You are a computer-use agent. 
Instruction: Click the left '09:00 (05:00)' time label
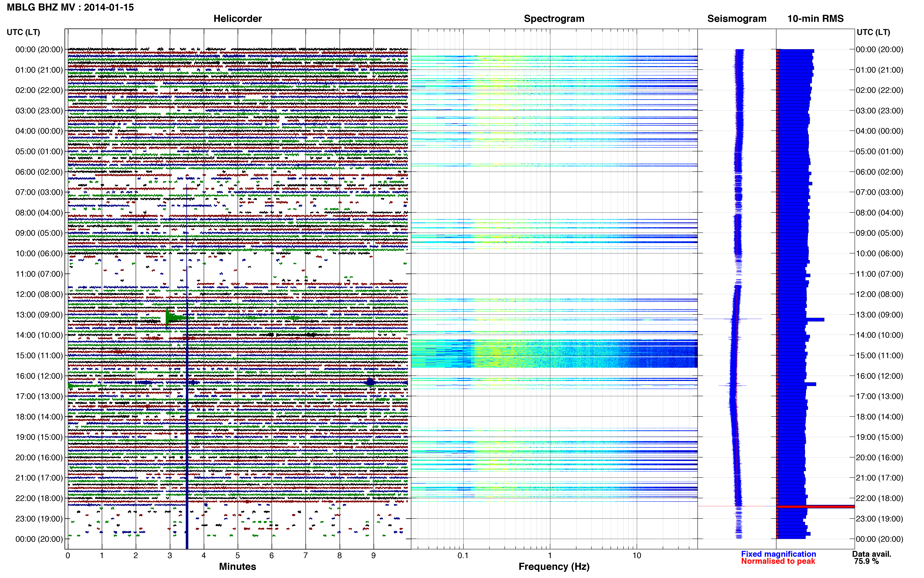39,233
